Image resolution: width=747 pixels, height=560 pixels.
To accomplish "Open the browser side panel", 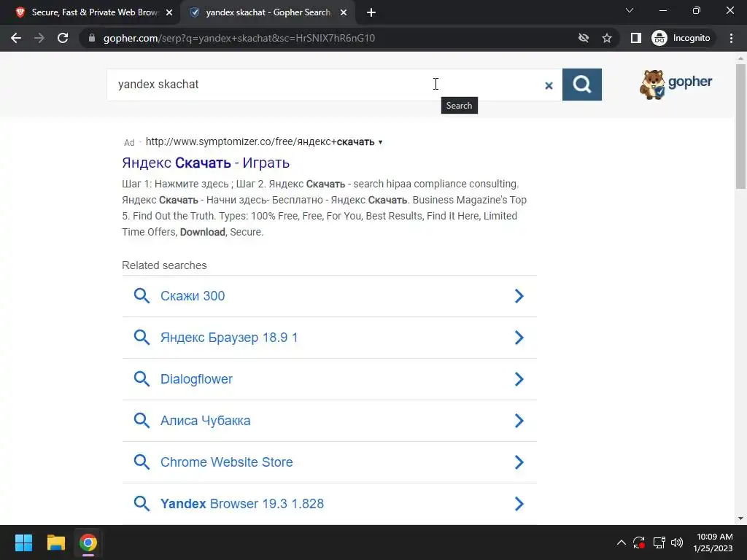I will (635, 38).
